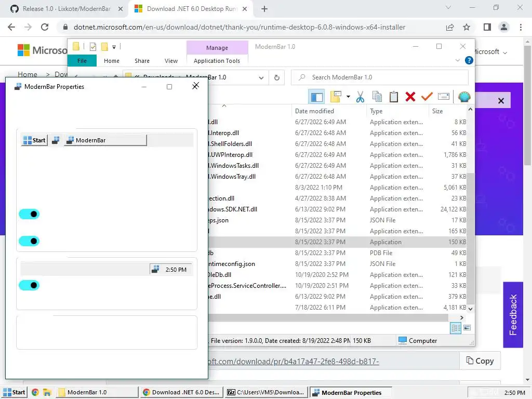
Task: Select the dows.SDK.NET.dll file row
Action: [x=338, y=209]
